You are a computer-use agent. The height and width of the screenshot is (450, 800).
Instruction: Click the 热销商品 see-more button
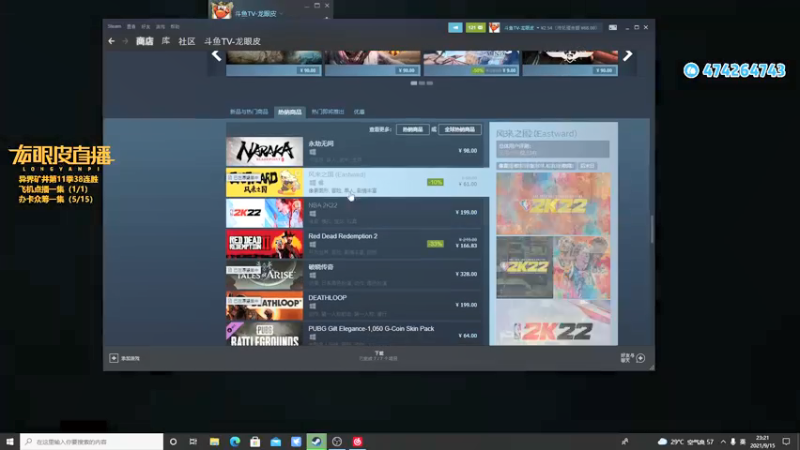(412, 130)
